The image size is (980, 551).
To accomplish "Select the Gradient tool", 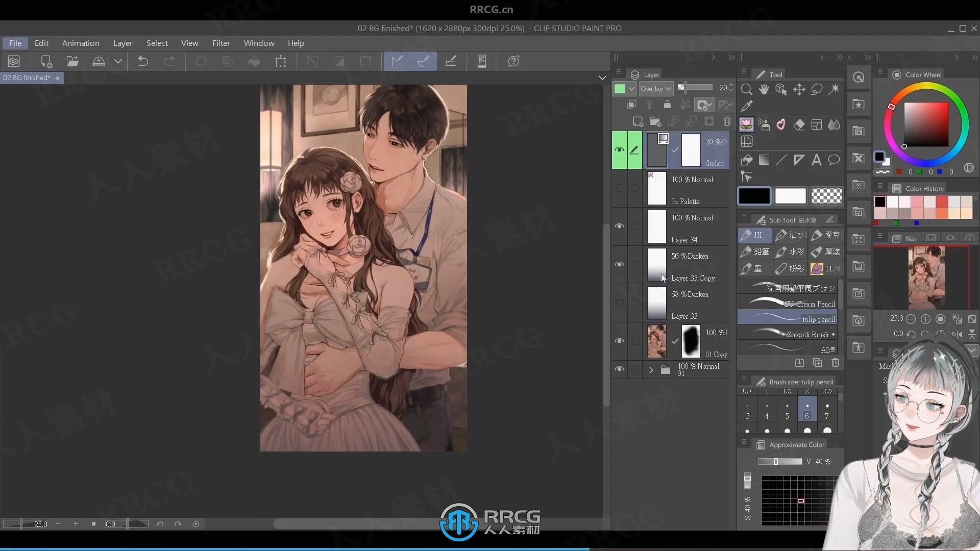I will pos(764,160).
